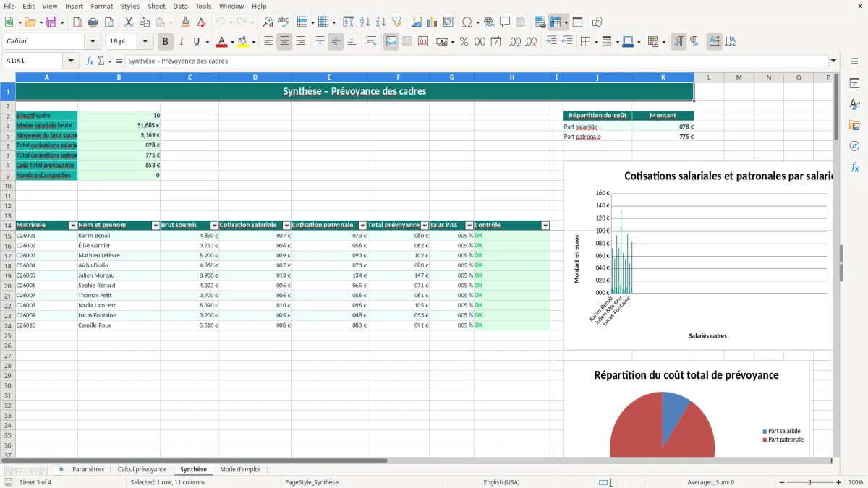Switch to the Calcul prévoyance sheet tab
The height and width of the screenshot is (488, 868).
click(142, 469)
